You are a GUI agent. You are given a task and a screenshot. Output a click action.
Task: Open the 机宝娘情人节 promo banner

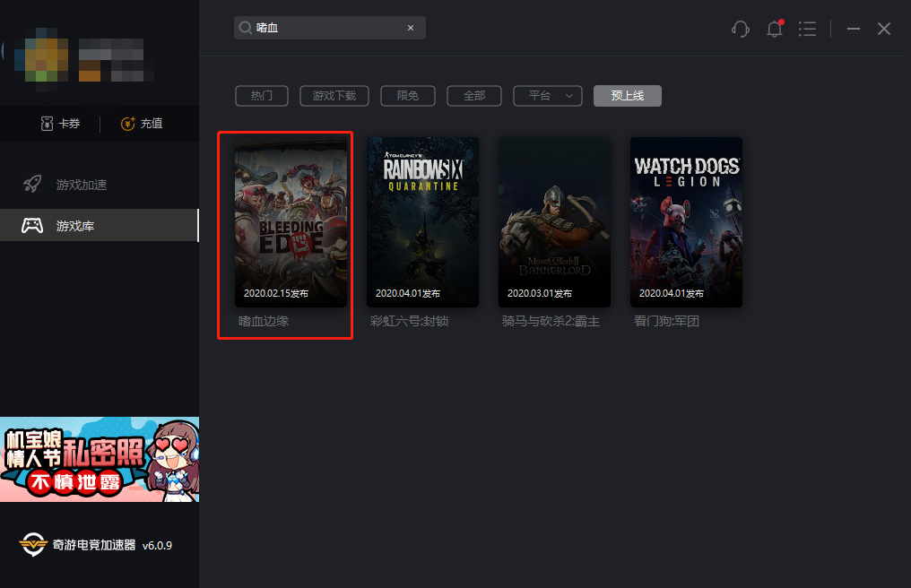[x=100, y=459]
